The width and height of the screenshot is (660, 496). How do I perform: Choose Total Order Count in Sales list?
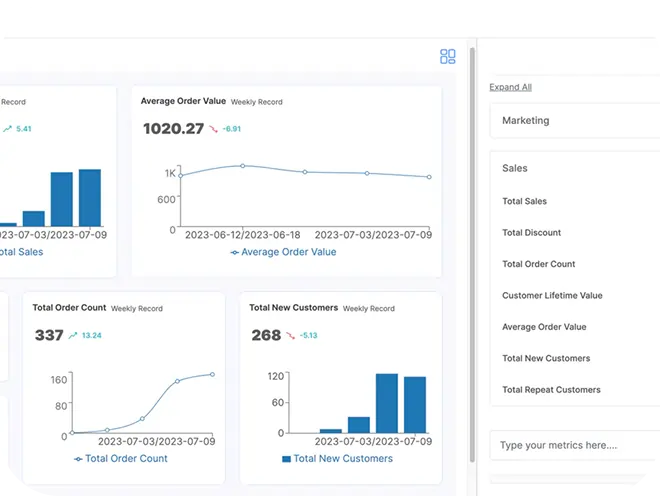point(538,265)
